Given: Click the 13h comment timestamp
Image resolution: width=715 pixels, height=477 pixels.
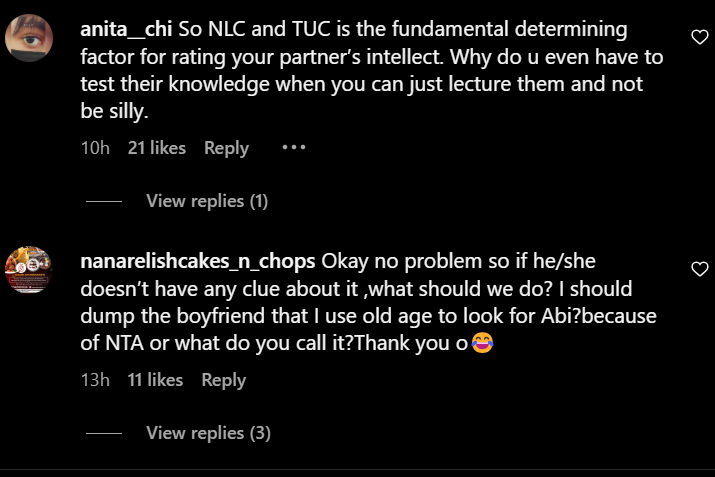Looking at the screenshot, I should (94, 380).
